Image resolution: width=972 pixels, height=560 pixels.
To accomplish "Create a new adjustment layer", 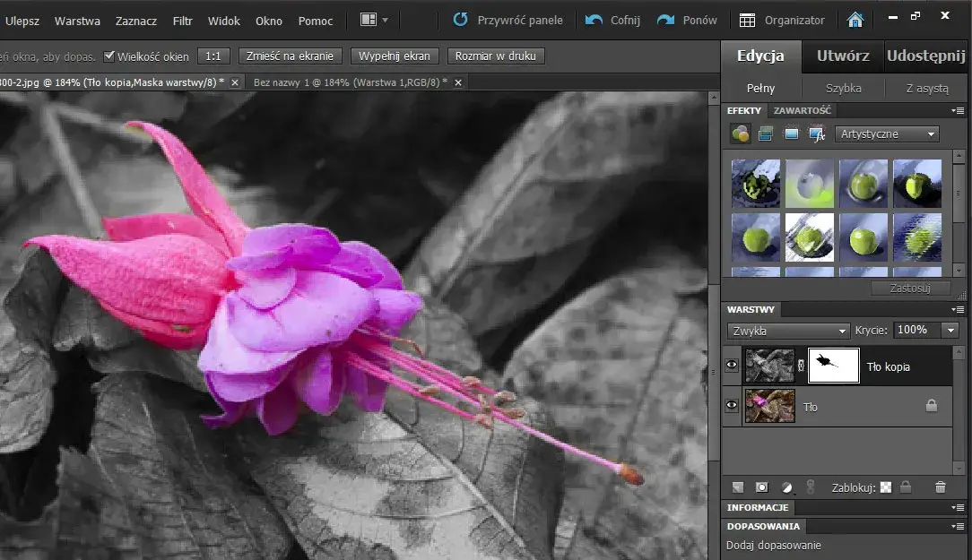I will click(787, 487).
